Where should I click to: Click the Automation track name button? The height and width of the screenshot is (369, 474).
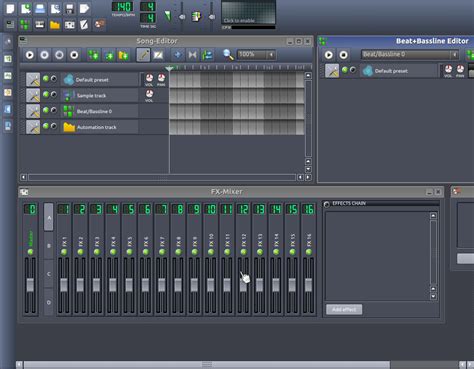pyautogui.click(x=99, y=127)
